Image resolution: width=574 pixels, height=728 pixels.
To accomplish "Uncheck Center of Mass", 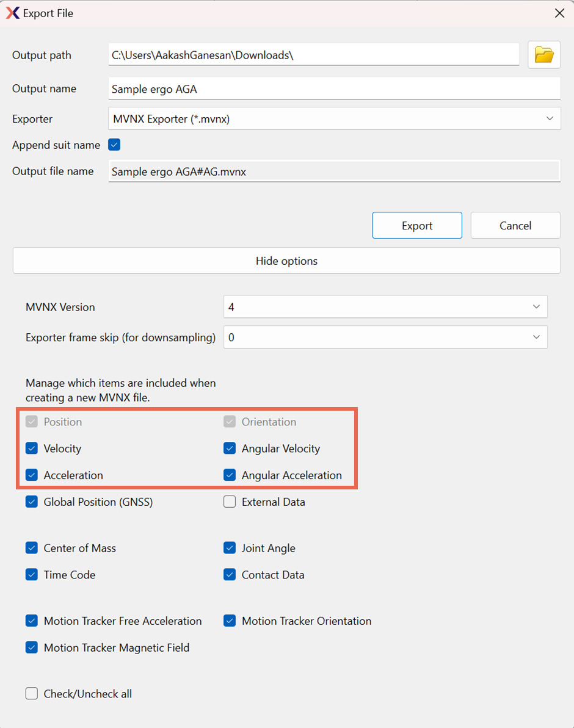I will (31, 548).
